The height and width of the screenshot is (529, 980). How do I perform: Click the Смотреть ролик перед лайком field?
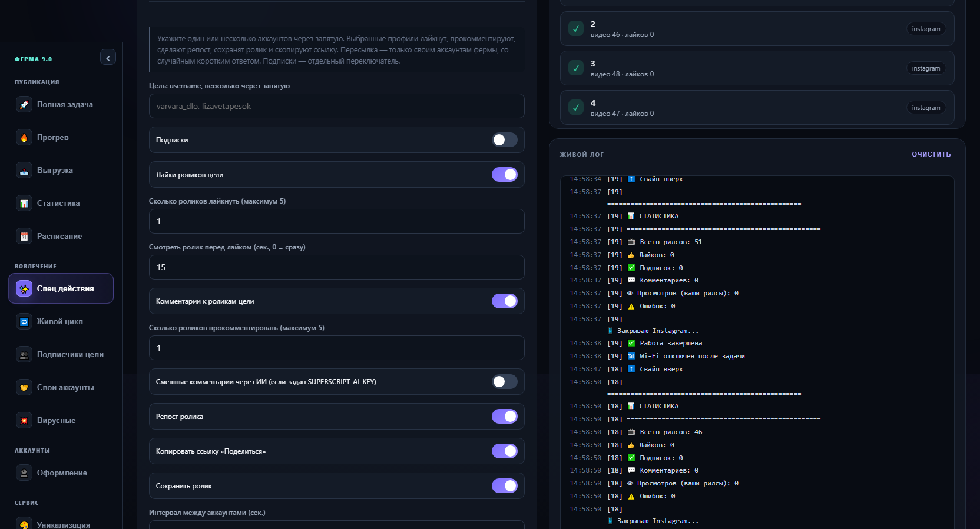coord(337,267)
